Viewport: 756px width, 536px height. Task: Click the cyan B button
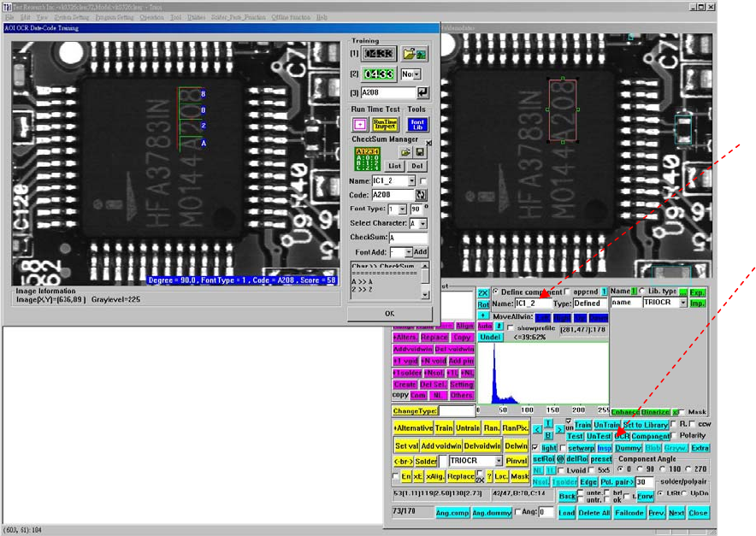pyautogui.click(x=548, y=435)
